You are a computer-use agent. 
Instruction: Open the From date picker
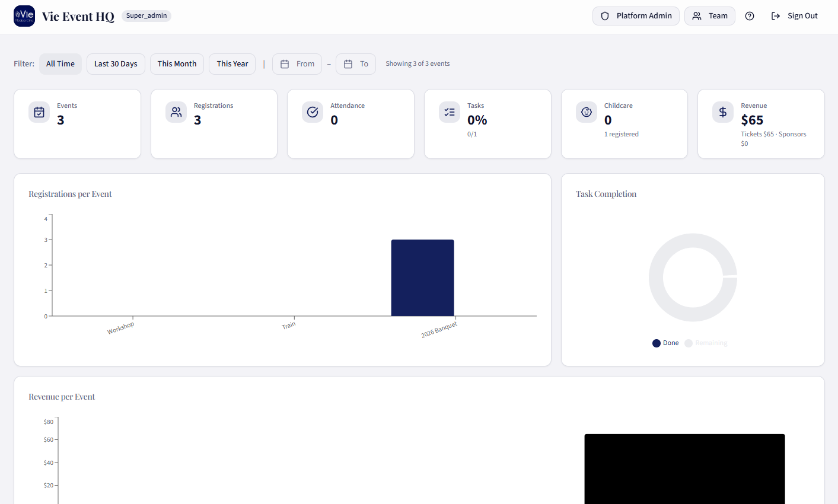297,64
